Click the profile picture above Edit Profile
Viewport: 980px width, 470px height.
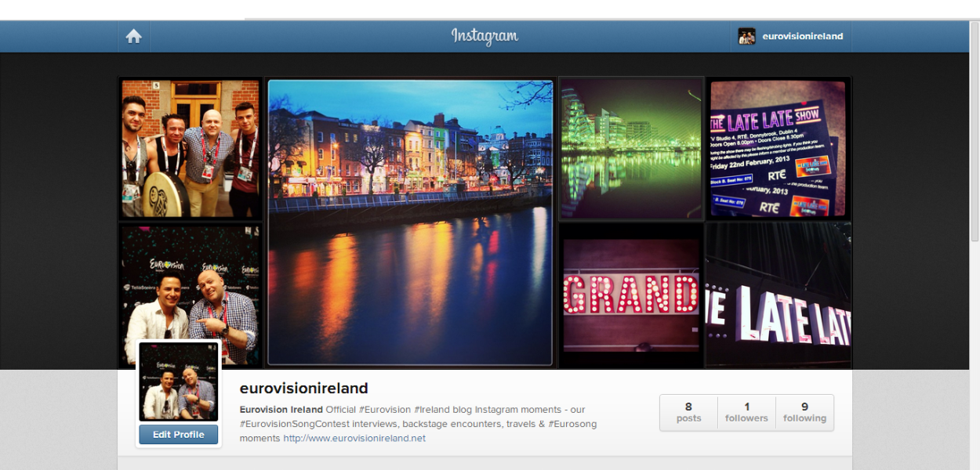178,381
